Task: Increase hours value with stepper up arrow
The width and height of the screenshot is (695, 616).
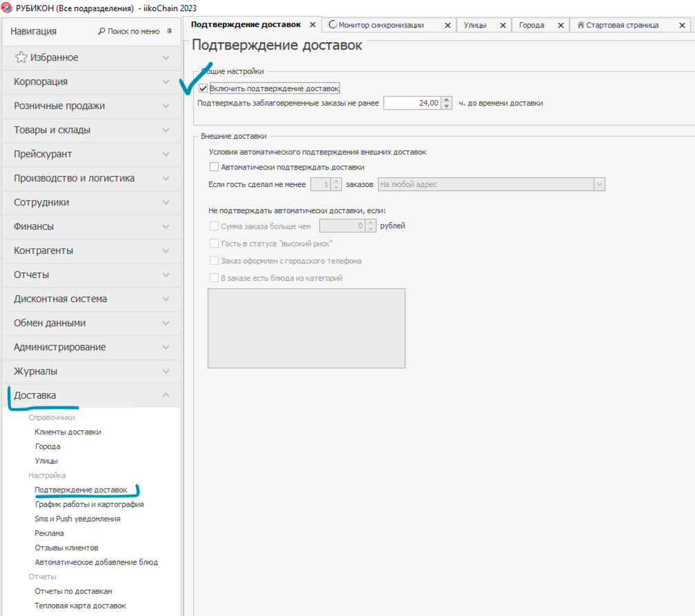Action: pos(447,100)
